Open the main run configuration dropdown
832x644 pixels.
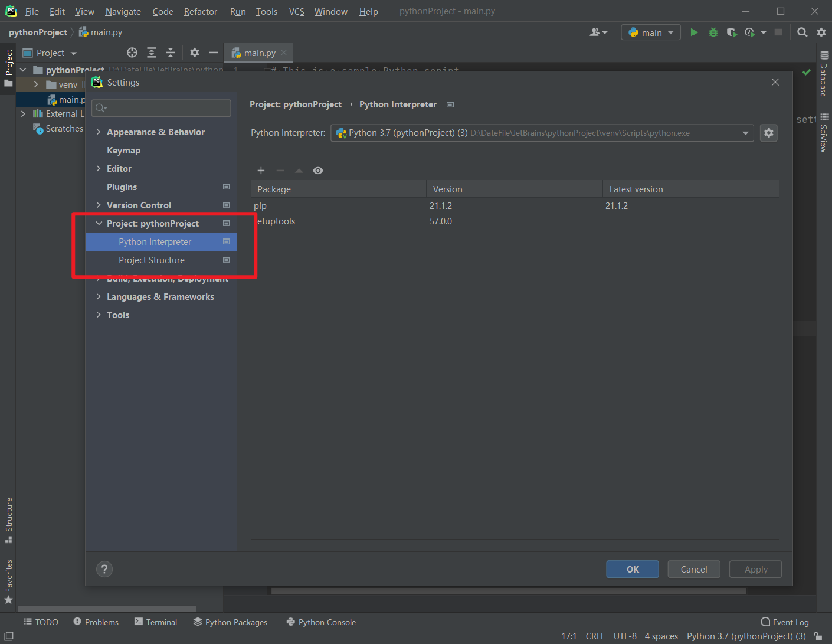tap(650, 32)
